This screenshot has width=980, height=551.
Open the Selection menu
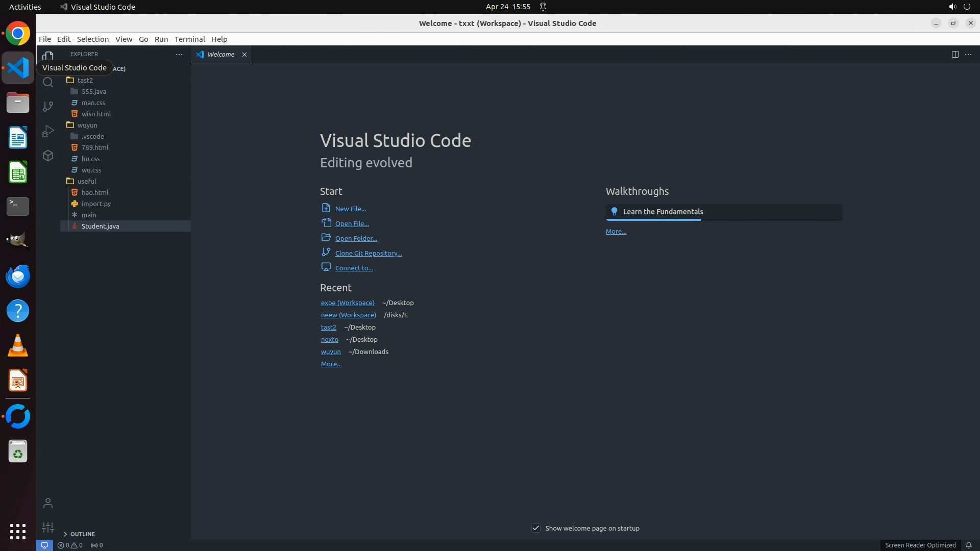coord(92,39)
